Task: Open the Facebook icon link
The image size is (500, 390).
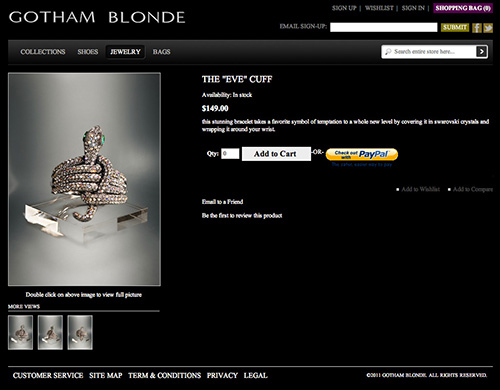Action: click(x=477, y=28)
